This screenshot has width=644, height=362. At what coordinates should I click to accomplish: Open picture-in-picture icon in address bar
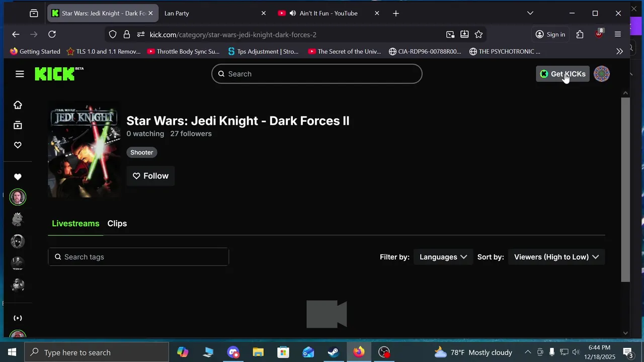click(x=450, y=34)
